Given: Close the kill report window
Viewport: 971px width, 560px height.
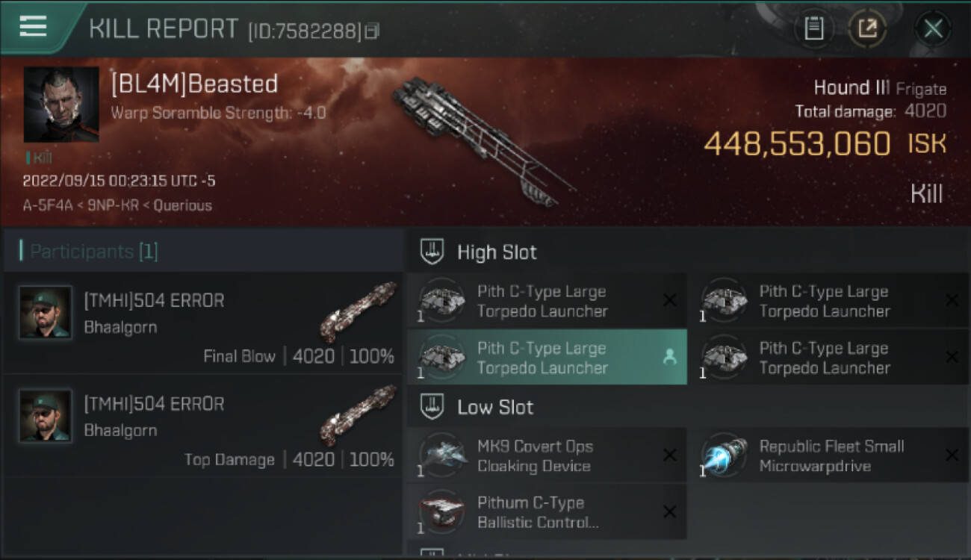Looking at the screenshot, I should 933,29.
